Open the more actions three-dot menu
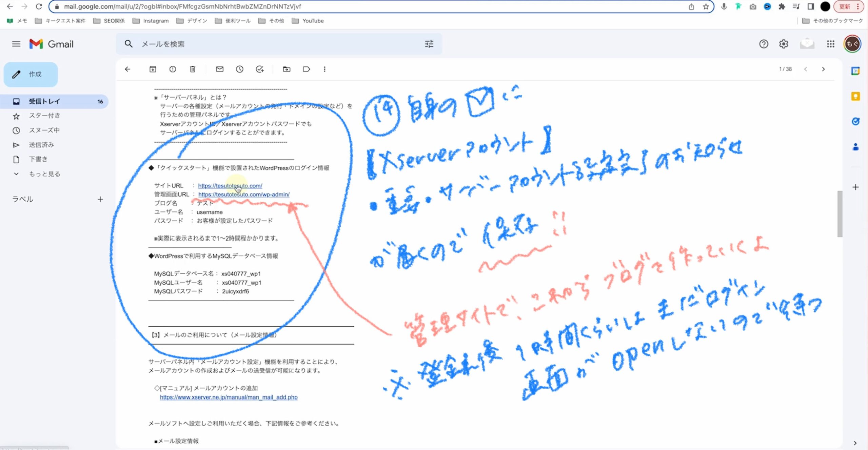The width and height of the screenshot is (868, 450). point(324,69)
